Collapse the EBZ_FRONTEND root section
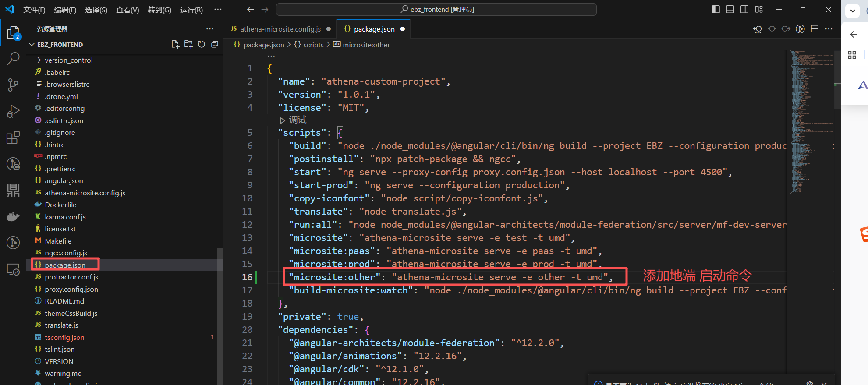 (x=60, y=45)
